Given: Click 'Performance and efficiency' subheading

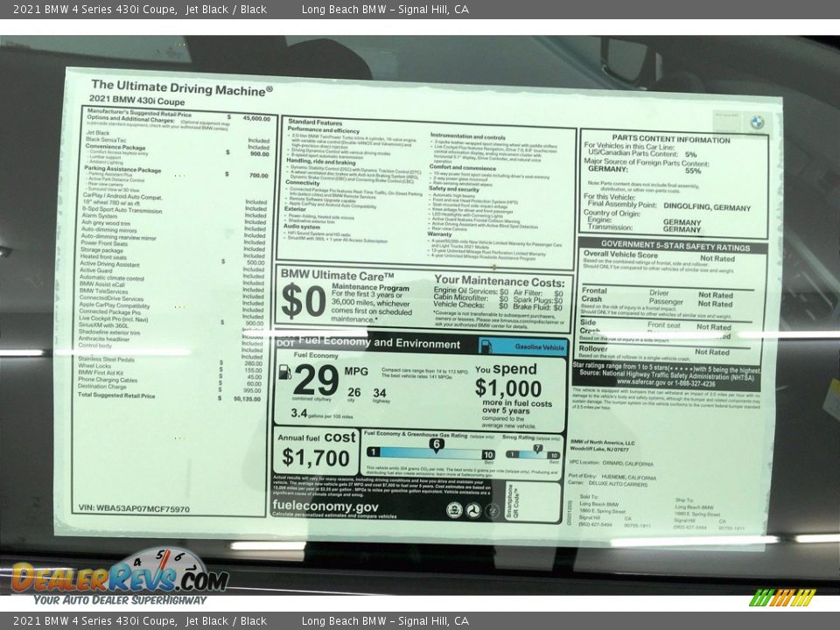Looking at the screenshot, I should (x=324, y=130).
